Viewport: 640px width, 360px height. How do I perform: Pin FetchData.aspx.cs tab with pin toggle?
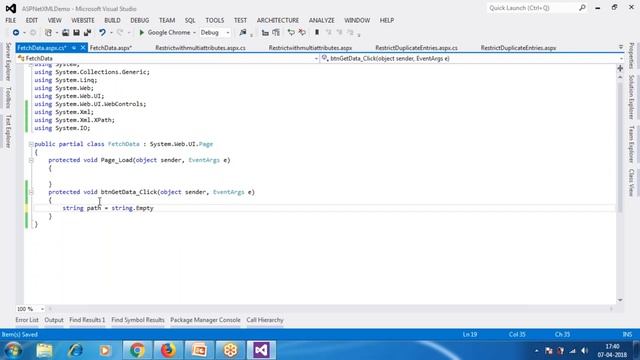coord(74,48)
